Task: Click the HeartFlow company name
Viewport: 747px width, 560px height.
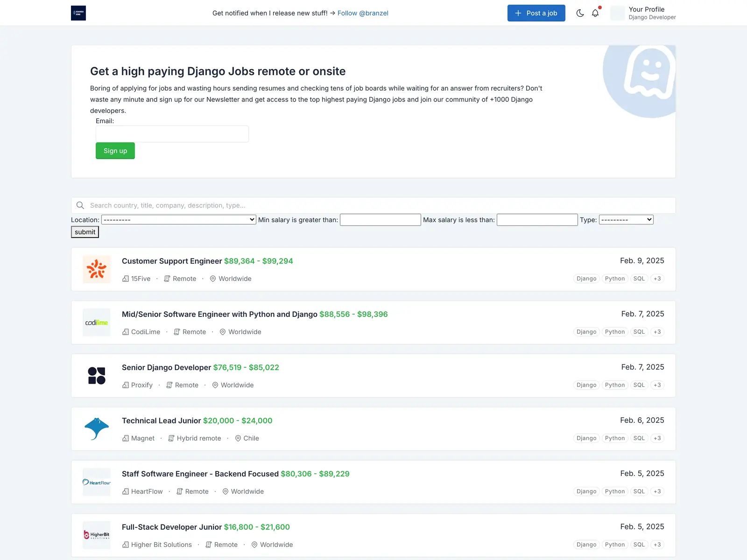Action: 147,491
